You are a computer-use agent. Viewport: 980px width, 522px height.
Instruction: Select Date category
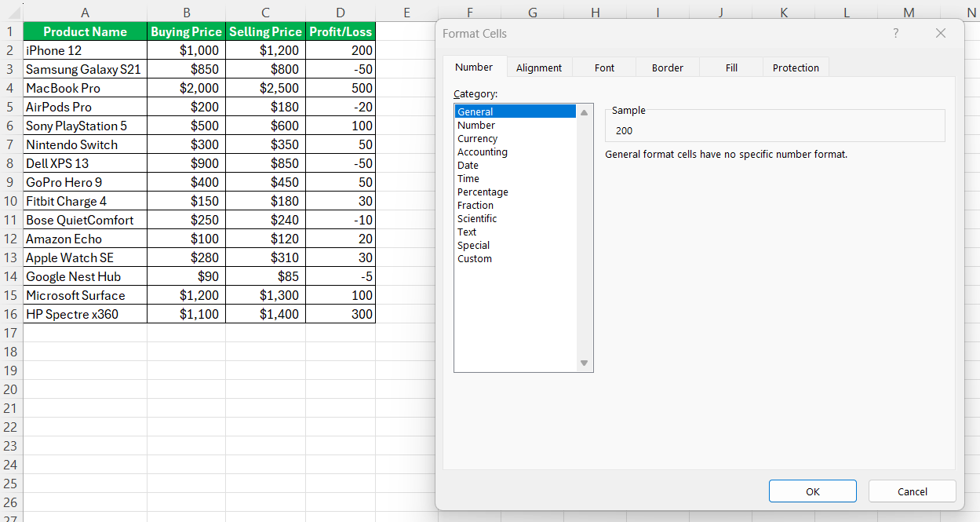click(516, 165)
